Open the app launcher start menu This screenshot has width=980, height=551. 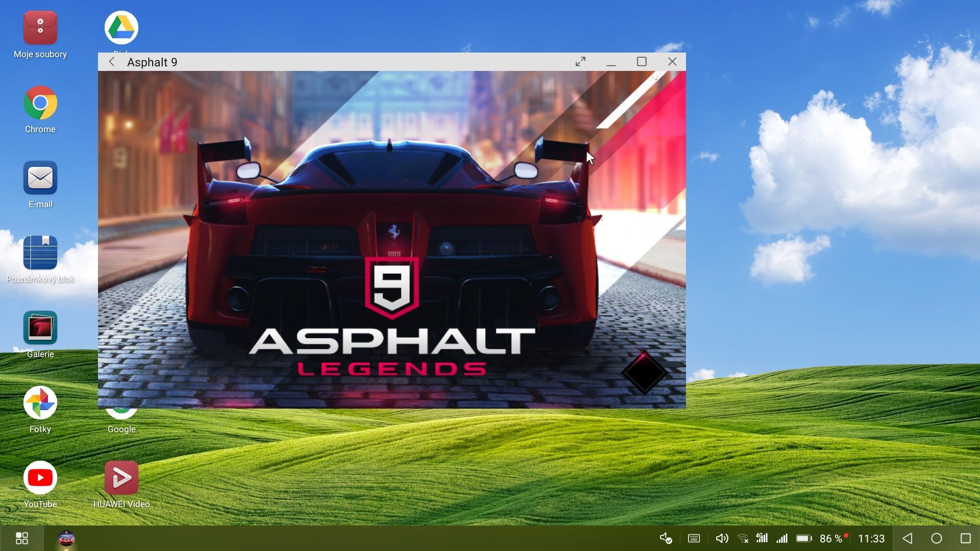point(21,538)
